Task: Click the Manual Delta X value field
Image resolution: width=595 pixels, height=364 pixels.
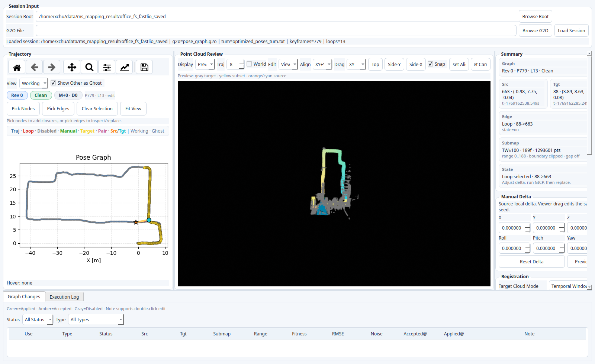Action: pyautogui.click(x=511, y=228)
